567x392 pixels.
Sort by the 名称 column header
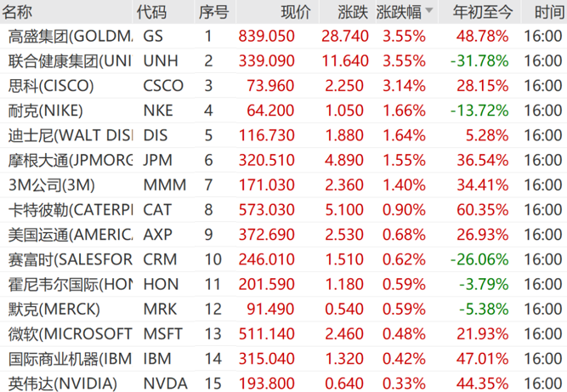point(19,12)
